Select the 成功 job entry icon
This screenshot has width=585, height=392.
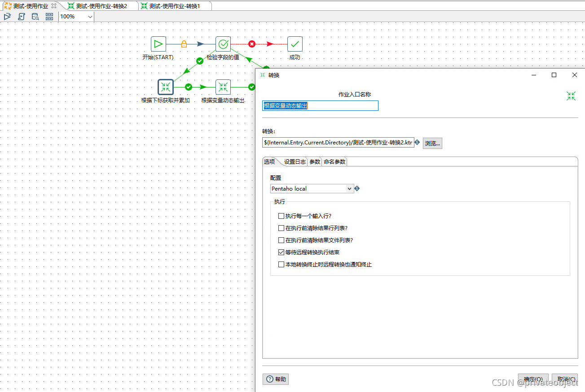(x=295, y=44)
